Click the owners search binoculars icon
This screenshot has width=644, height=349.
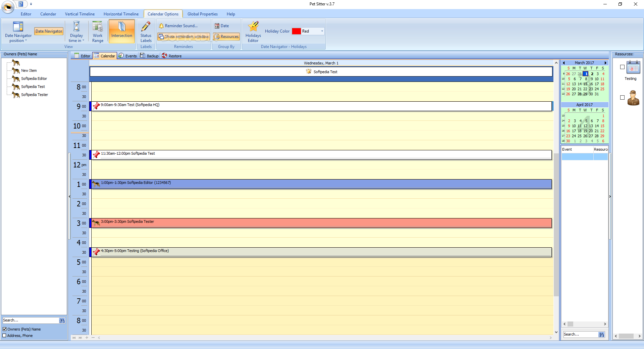click(x=62, y=320)
